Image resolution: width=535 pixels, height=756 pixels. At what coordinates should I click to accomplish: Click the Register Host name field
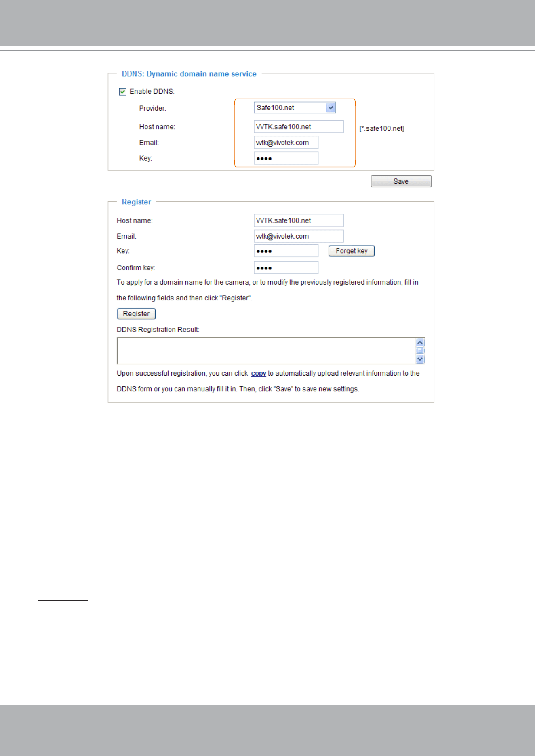(299, 220)
